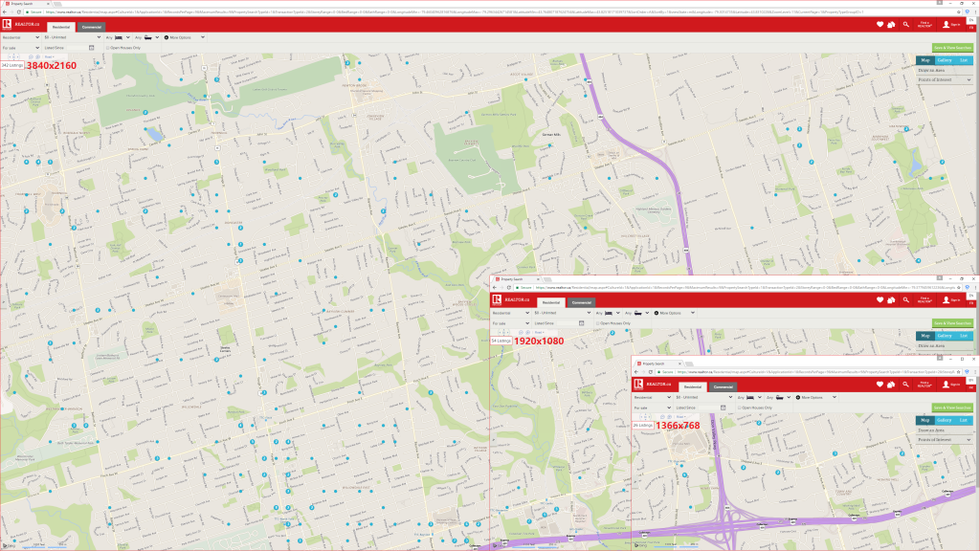980x551 pixels.
Task: Open Road map type dropdown in front small window
Action: (680, 417)
